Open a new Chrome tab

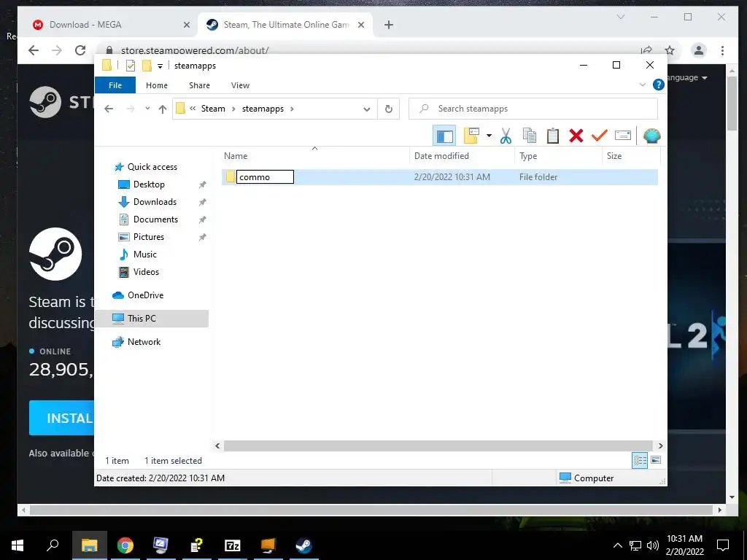[389, 25]
